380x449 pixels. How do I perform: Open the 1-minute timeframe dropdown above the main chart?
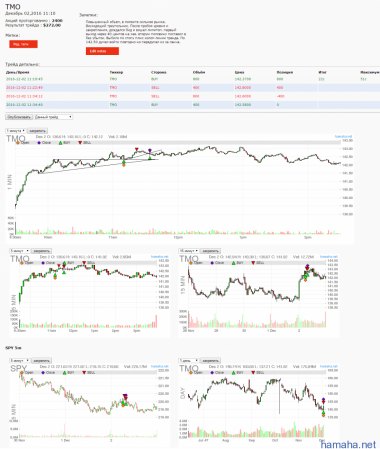[16, 131]
